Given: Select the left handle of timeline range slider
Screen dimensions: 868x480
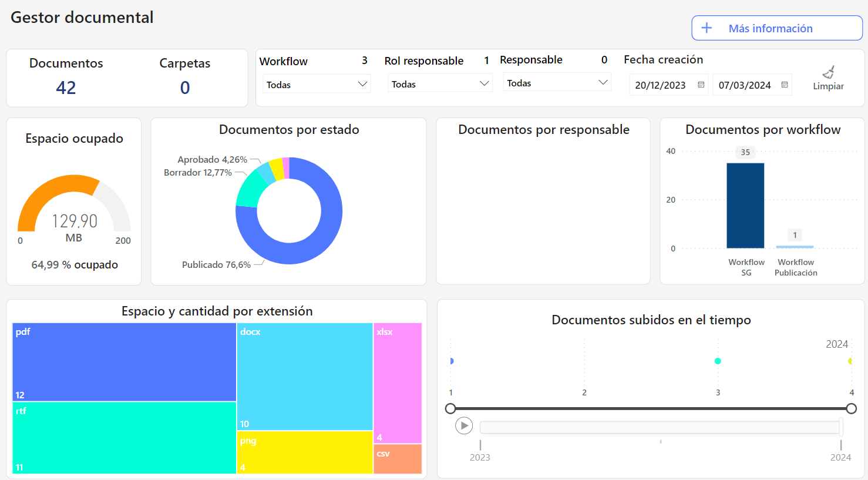Looking at the screenshot, I should [x=450, y=408].
